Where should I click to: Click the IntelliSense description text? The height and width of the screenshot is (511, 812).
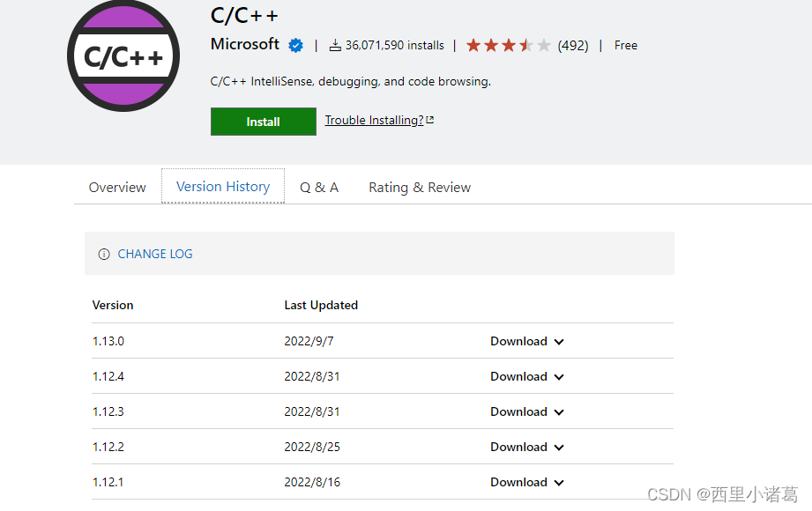coord(351,81)
